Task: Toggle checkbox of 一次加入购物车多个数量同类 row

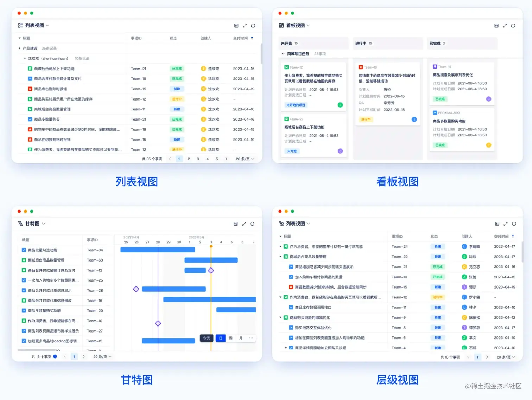Action: pos(24,280)
